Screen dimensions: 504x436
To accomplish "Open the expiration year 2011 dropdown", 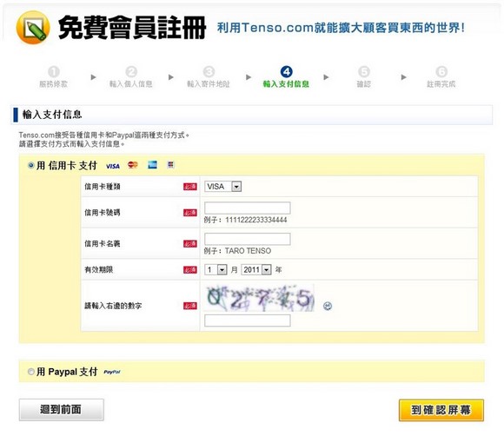I will [x=256, y=269].
